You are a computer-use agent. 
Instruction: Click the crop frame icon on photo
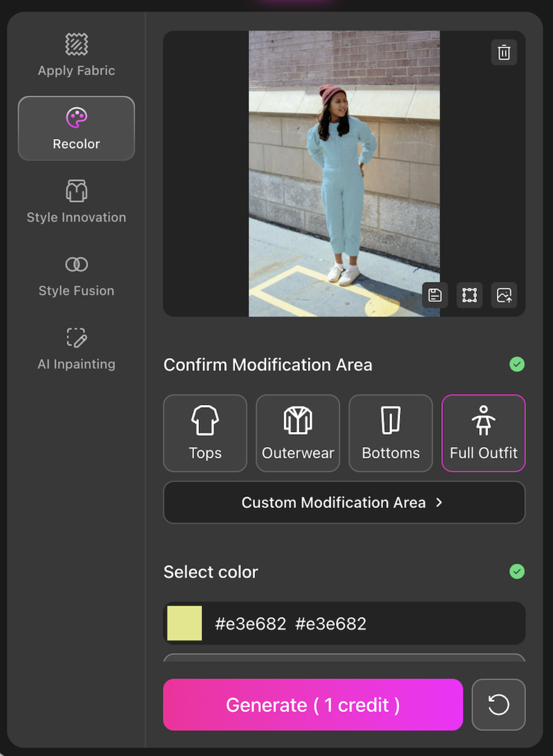(469, 295)
